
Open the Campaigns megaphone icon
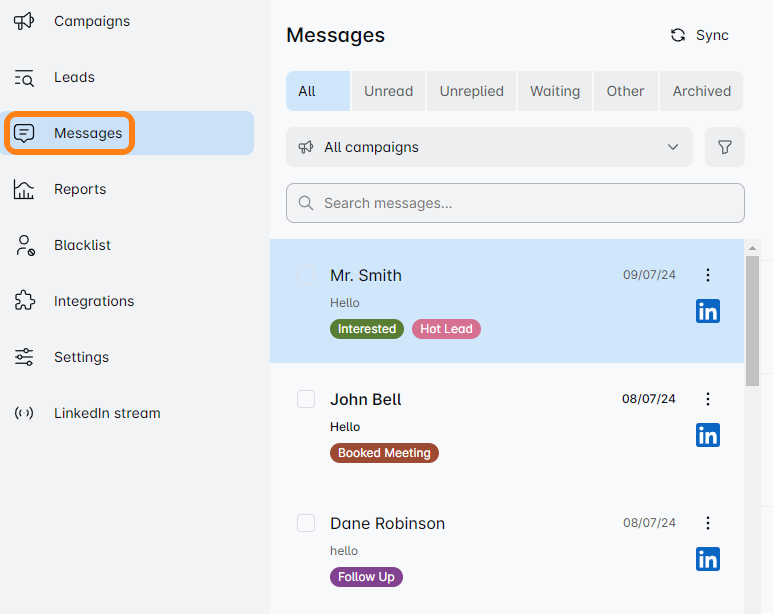coord(24,21)
